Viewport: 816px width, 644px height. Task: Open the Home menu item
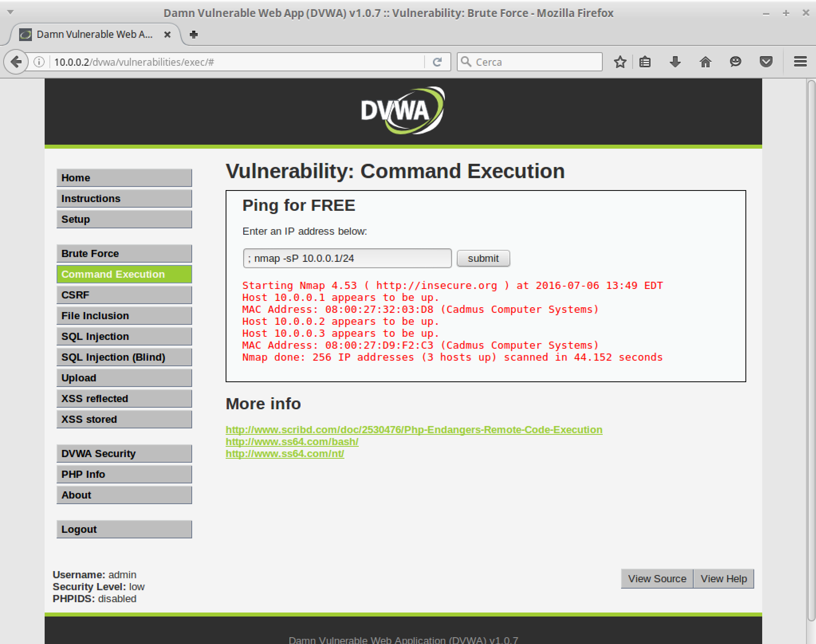124,178
